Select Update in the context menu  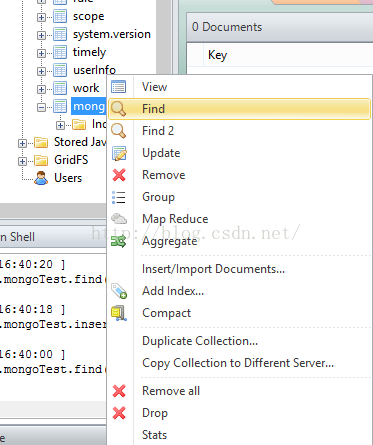point(240,153)
